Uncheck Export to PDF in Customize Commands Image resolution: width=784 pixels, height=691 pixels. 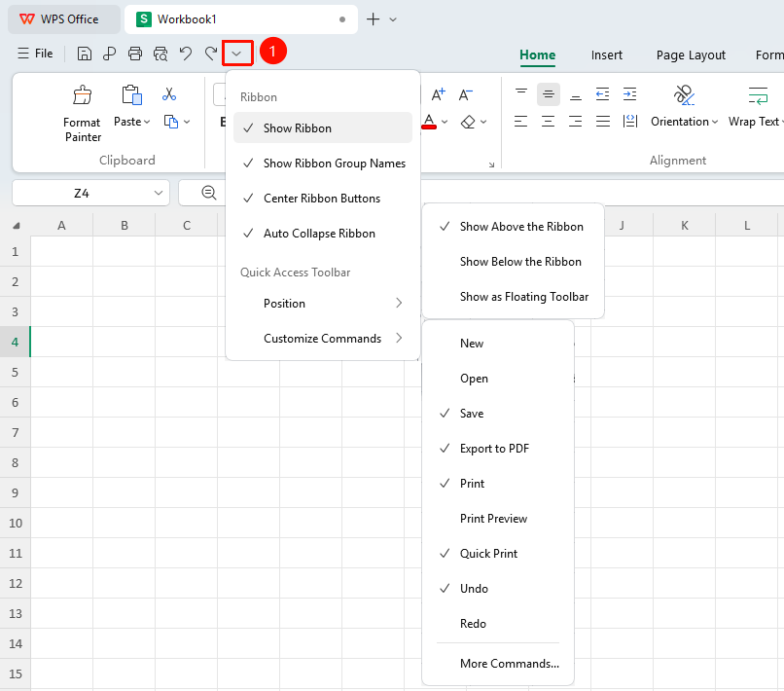498,449
